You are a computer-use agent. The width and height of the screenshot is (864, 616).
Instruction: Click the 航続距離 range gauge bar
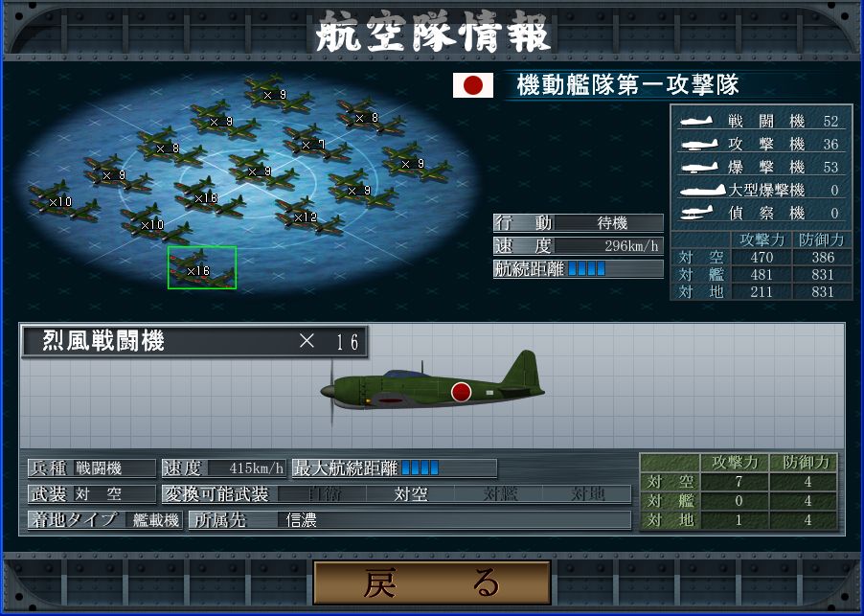tap(578, 269)
